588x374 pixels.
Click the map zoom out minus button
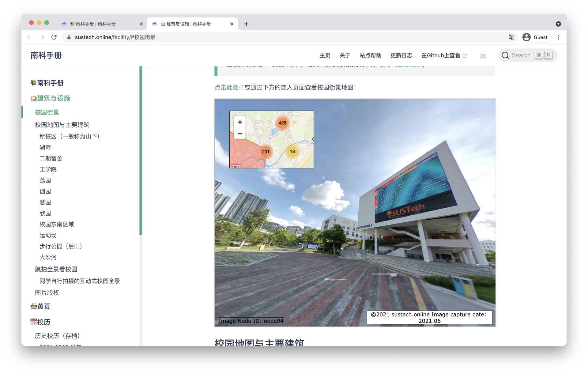[240, 134]
